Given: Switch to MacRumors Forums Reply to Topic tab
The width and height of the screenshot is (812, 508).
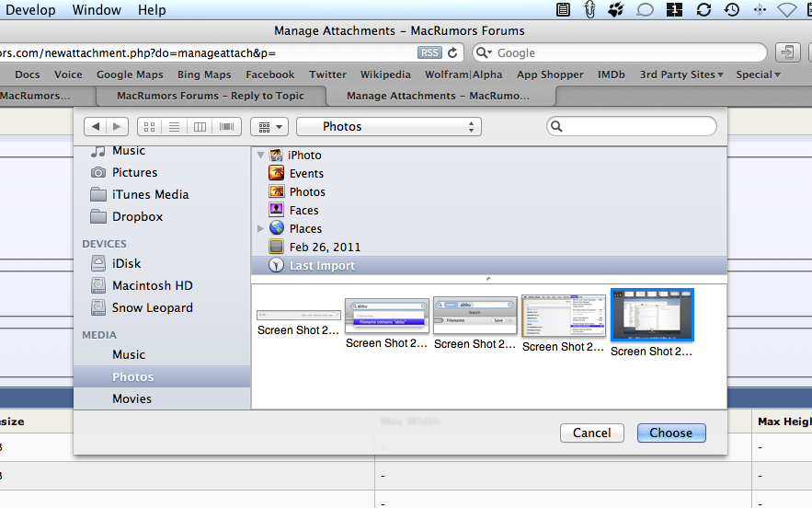Looking at the screenshot, I should pyautogui.click(x=211, y=96).
